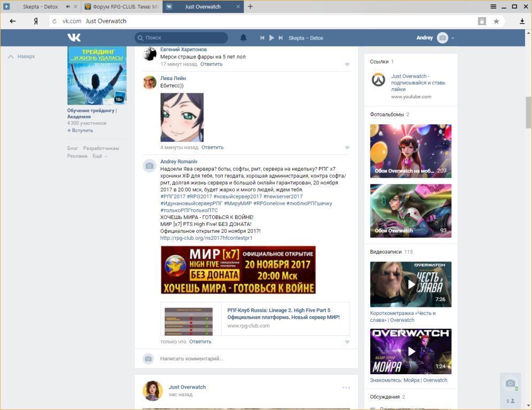
Task: Focus the VK Поиск search field
Action: (x=182, y=38)
